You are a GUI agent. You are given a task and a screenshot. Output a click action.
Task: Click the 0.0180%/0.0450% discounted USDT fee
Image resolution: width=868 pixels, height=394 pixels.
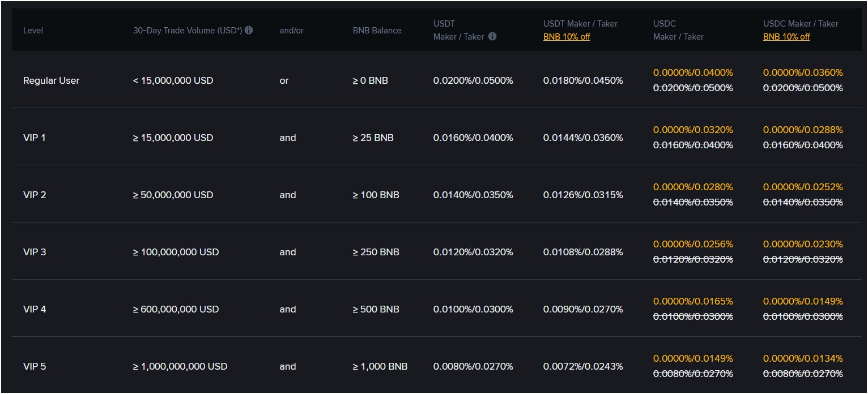pos(583,80)
